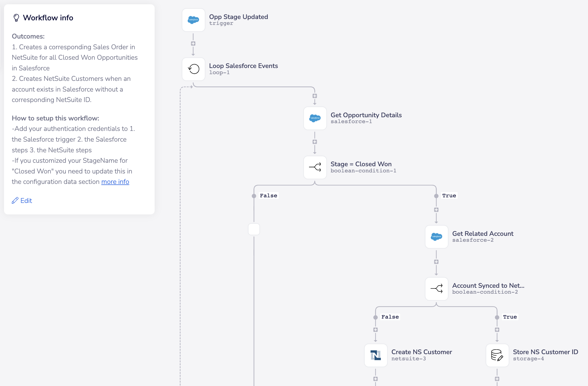Open the Create NS Customer NetSuite step
Image resolution: width=588 pixels, height=386 pixels.
coord(375,355)
